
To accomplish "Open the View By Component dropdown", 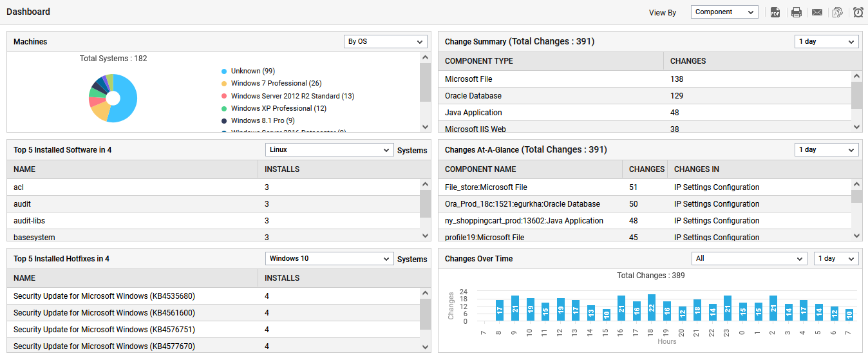I will 724,12.
